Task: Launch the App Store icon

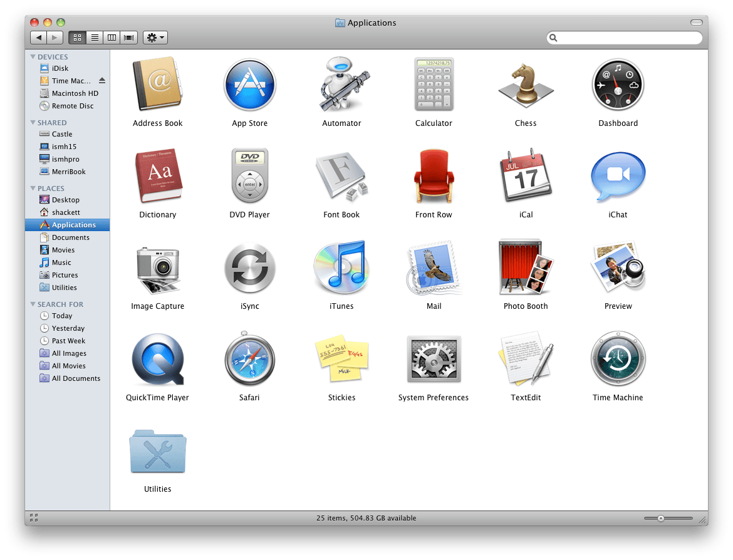Action: [x=249, y=85]
